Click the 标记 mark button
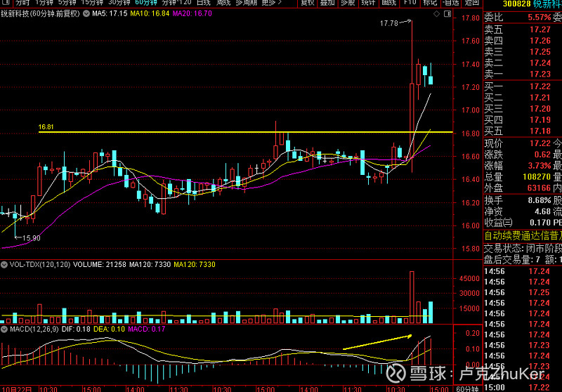The height and width of the screenshot is (392, 562). pyautogui.click(x=430, y=3)
